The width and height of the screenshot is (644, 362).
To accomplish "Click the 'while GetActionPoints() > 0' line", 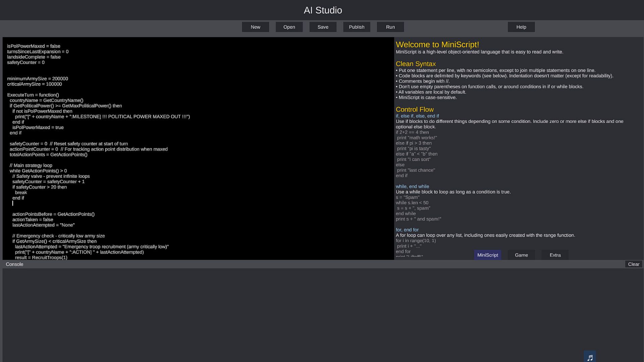I will click(38, 171).
